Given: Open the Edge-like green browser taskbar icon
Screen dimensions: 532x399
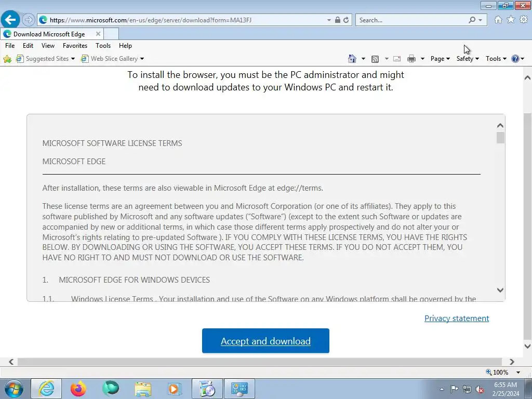Looking at the screenshot, I should point(111,389).
